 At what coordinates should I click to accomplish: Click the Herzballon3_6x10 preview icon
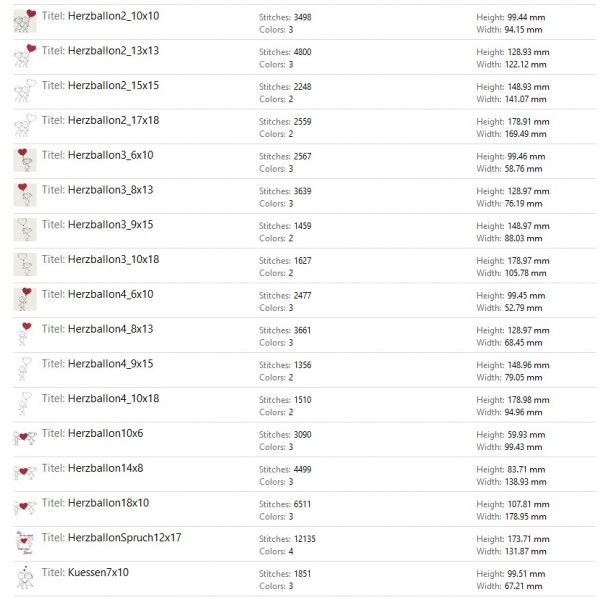pos(25,160)
